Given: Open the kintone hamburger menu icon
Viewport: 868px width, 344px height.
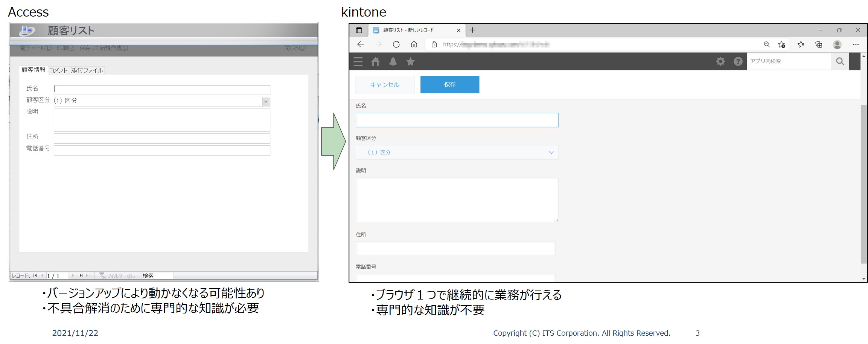Looking at the screenshot, I should tap(358, 61).
